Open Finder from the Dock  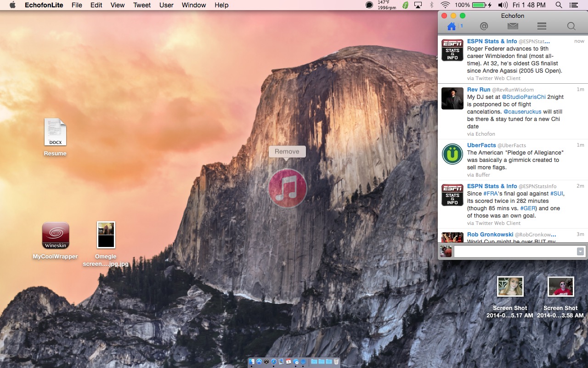252,362
